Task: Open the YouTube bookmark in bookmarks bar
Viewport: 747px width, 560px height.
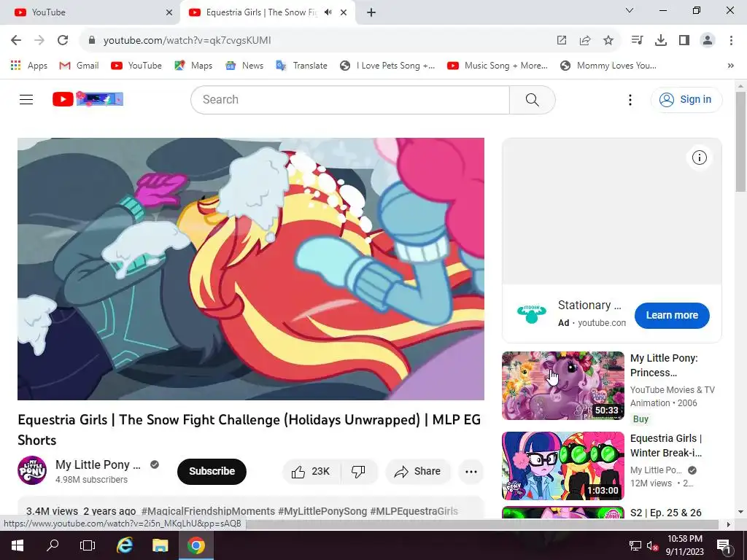Action: tap(136, 66)
